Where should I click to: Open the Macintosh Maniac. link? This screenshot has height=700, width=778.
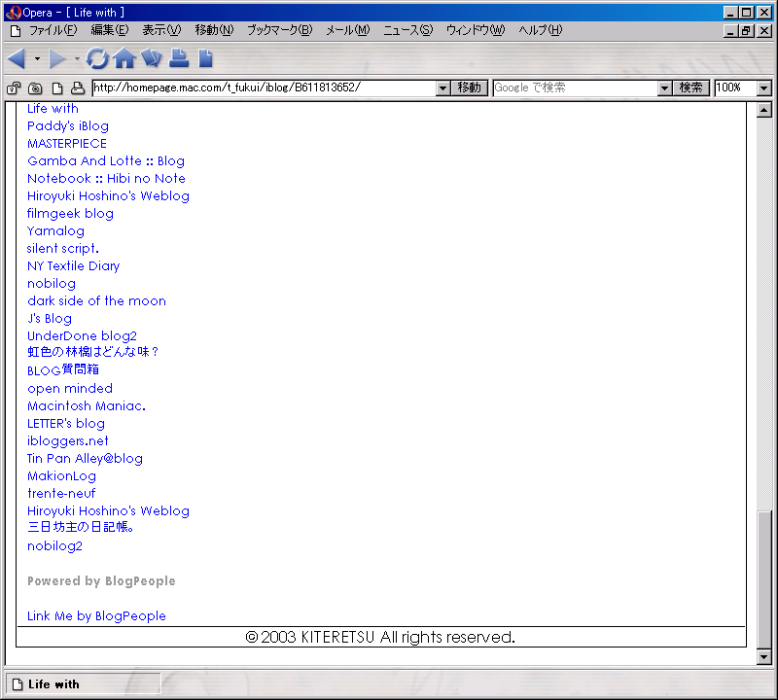[x=87, y=406]
